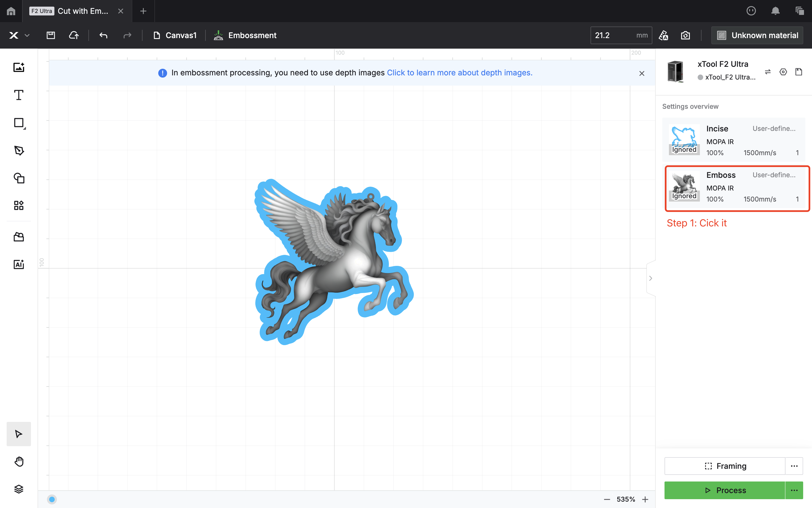The width and height of the screenshot is (812, 508).
Task: Open the xTool logo menu
Action: (19, 35)
